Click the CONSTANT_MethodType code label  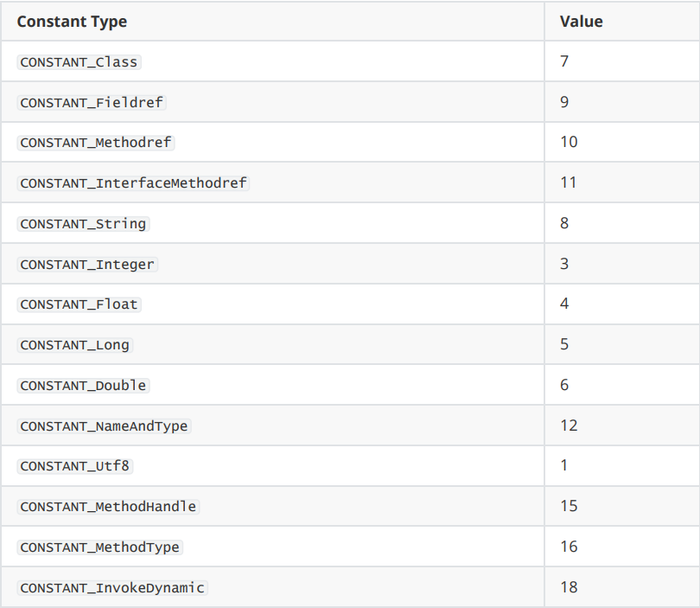[99, 547]
